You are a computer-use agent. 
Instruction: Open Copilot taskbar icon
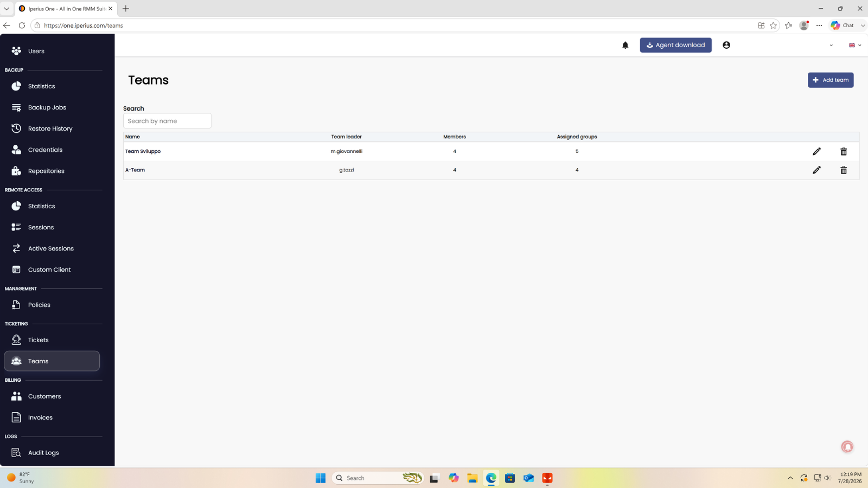pyautogui.click(x=454, y=478)
